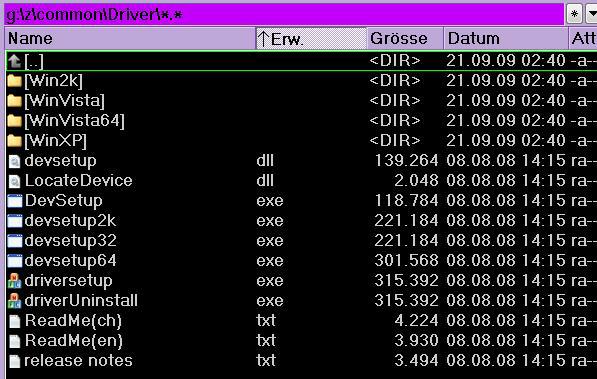Image resolution: width=597 pixels, height=379 pixels.
Task: Click the asterisk favorites button in path bar
Action: coord(574,14)
